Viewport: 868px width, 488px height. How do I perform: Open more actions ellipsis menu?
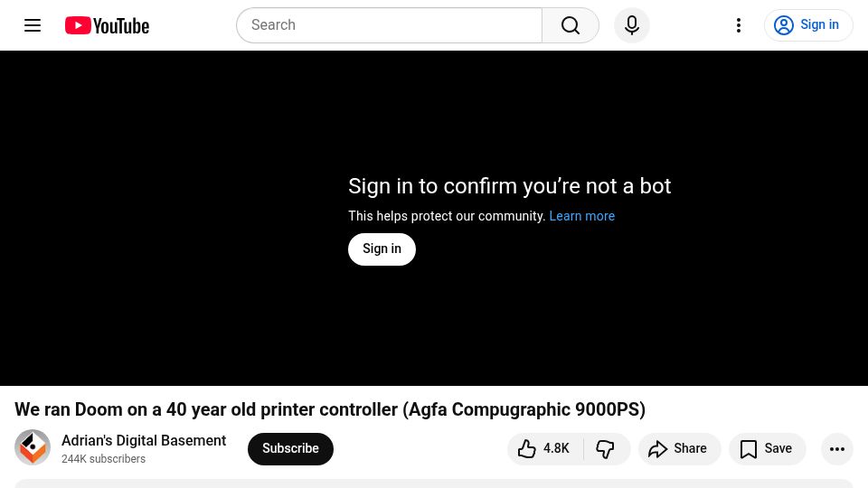(x=837, y=449)
